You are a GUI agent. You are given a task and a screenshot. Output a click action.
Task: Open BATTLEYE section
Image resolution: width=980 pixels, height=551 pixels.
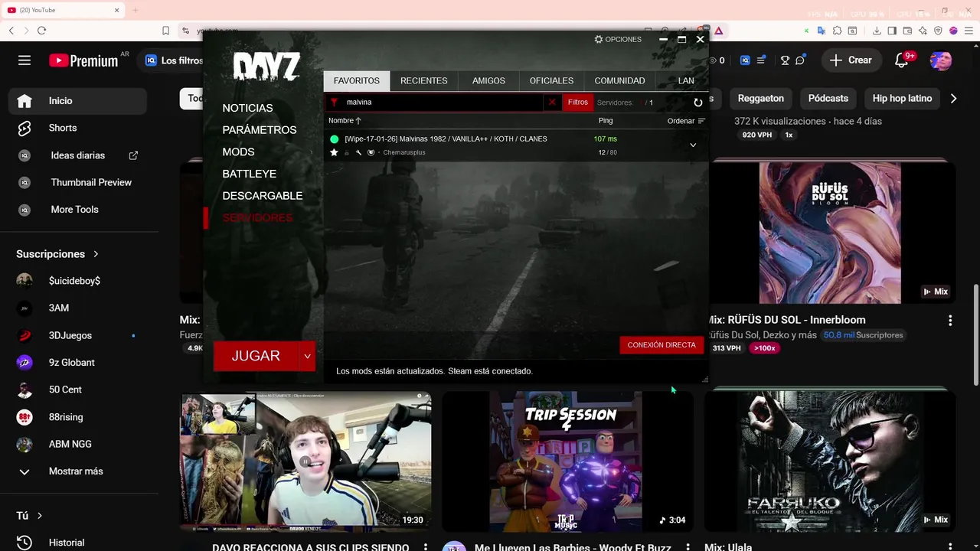(249, 174)
